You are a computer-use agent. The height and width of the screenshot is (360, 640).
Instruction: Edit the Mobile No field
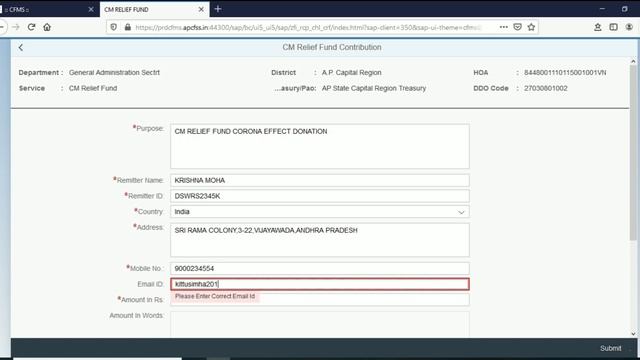click(320, 269)
